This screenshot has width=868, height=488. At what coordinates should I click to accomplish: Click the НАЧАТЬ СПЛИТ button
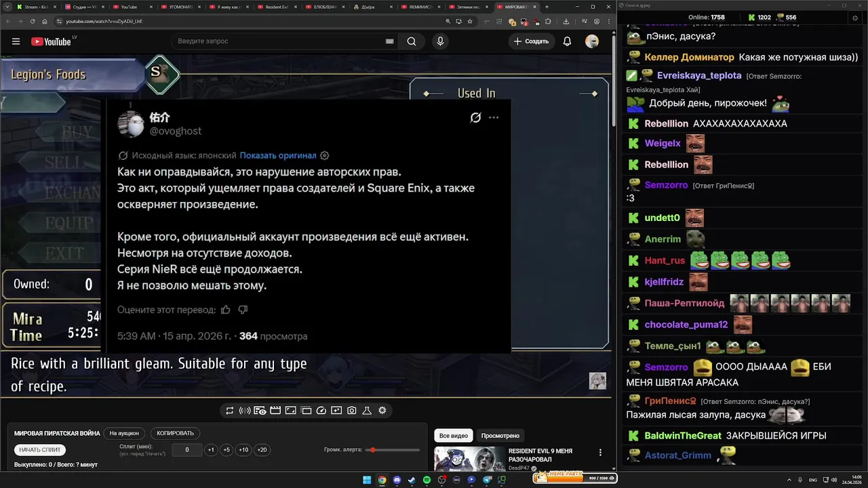[x=40, y=449]
